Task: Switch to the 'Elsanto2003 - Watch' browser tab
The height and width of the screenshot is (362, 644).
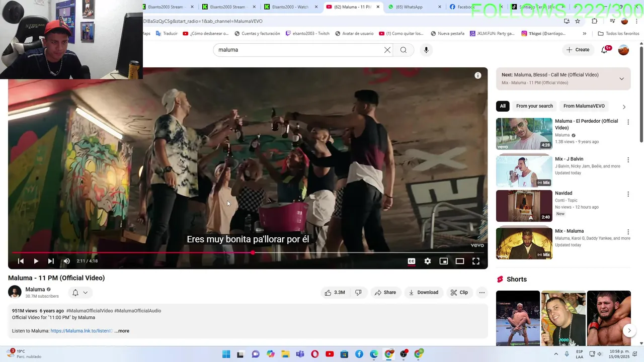Action: pos(291,7)
